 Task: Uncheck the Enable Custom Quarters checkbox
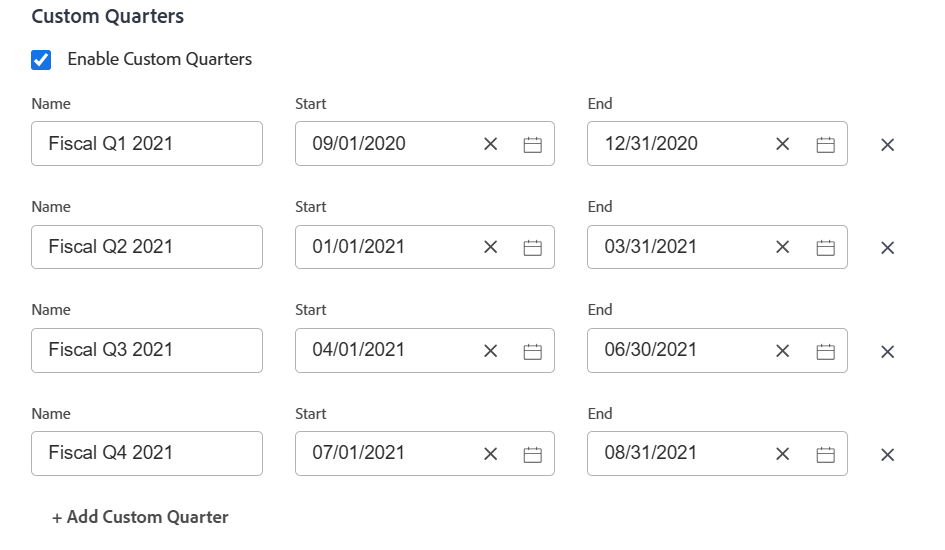pyautogui.click(x=41, y=60)
